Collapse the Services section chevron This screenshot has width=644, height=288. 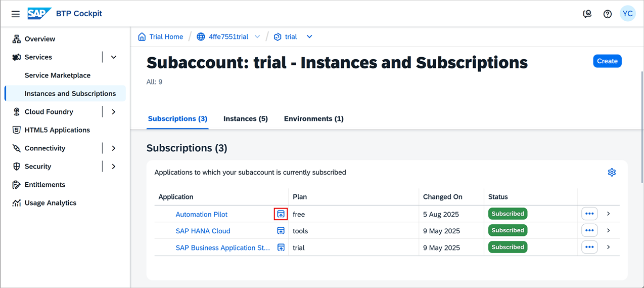(114, 57)
